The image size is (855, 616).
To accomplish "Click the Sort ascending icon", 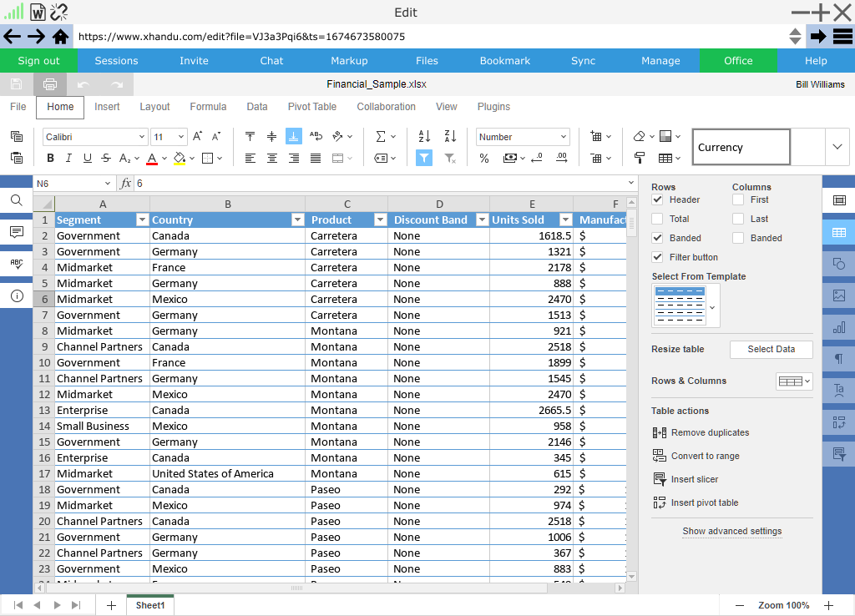I will pyautogui.click(x=424, y=136).
